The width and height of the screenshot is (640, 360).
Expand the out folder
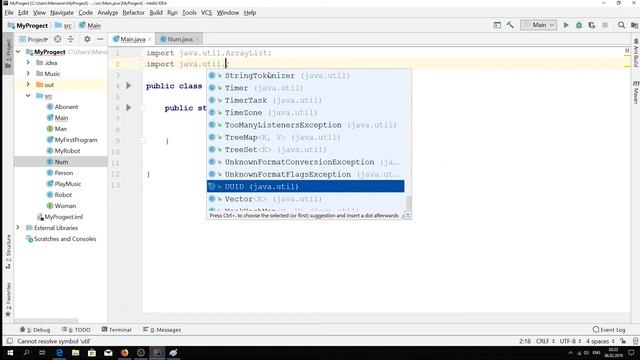point(28,85)
